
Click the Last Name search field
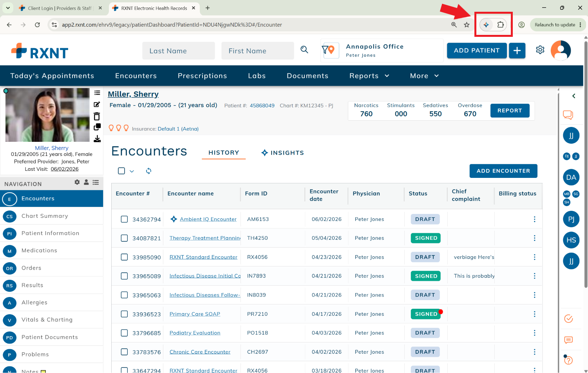[179, 51]
